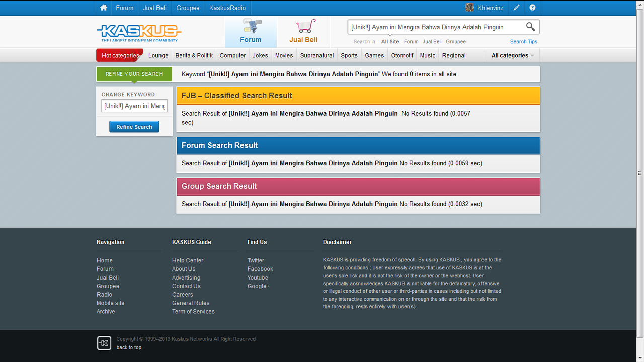Viewport: 644px width, 362px height.
Task: Open Jokes category
Action: (x=260, y=55)
